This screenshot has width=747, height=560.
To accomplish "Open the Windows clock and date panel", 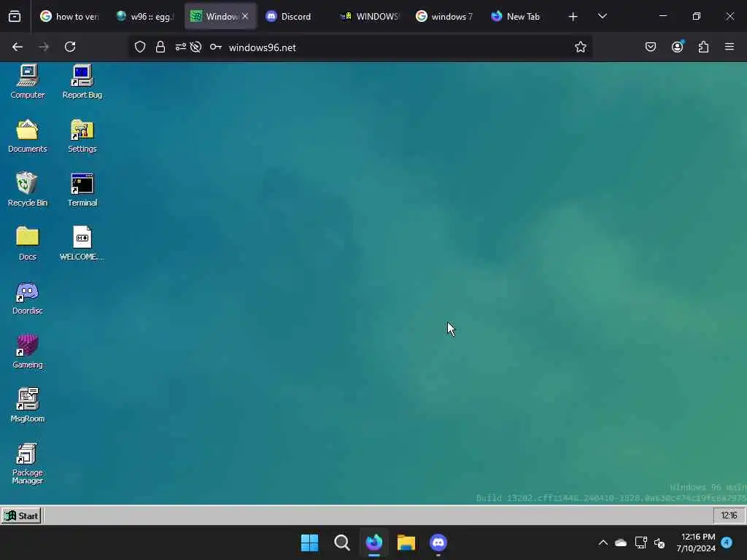I will click(696, 542).
